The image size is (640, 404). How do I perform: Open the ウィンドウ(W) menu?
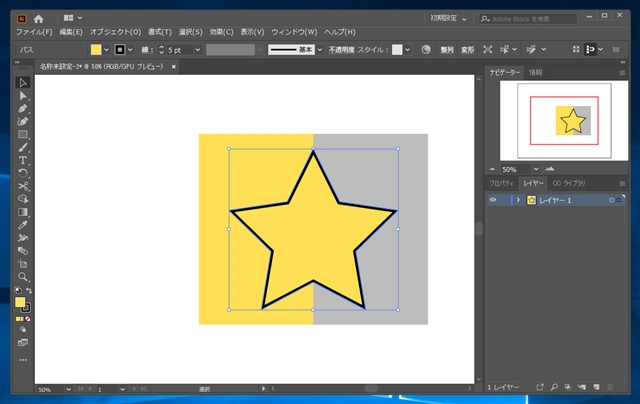pos(294,32)
